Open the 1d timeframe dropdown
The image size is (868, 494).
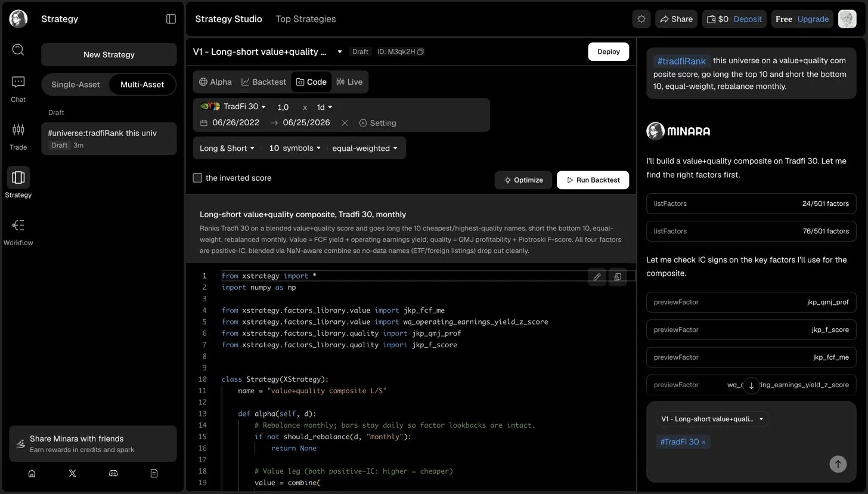coord(325,107)
